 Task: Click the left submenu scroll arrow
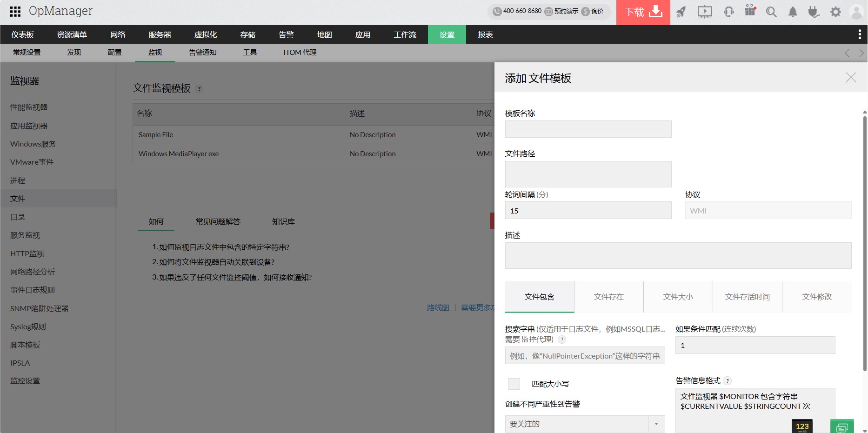tap(847, 53)
